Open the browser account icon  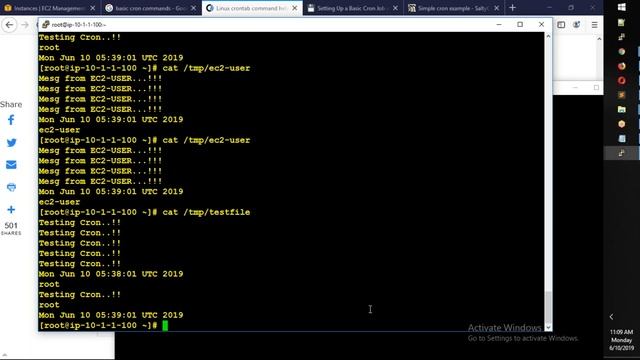577,25
